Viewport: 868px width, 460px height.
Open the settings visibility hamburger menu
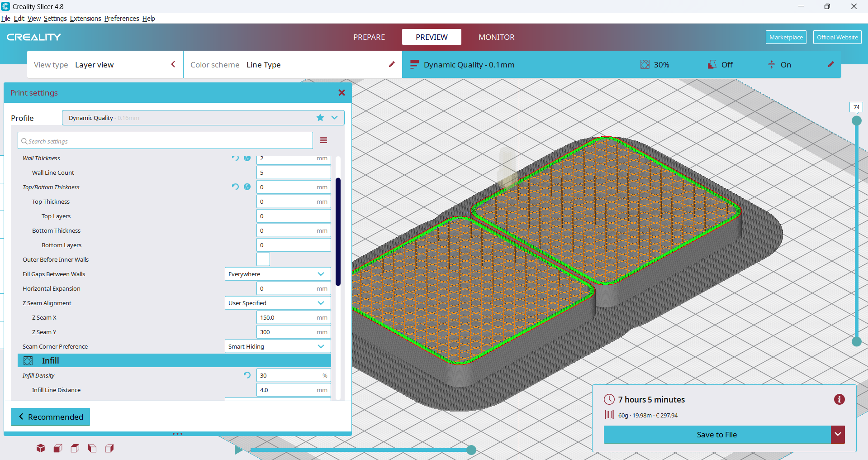tap(323, 140)
